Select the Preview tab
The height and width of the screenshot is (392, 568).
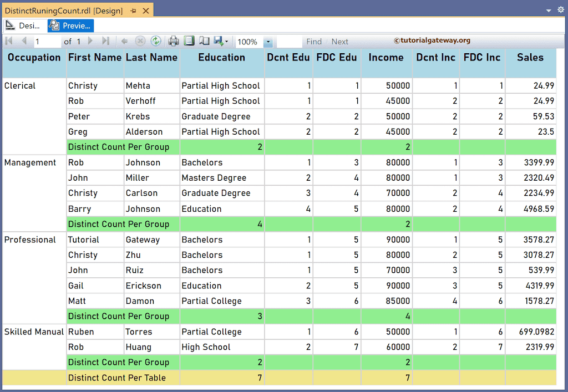[x=70, y=26]
